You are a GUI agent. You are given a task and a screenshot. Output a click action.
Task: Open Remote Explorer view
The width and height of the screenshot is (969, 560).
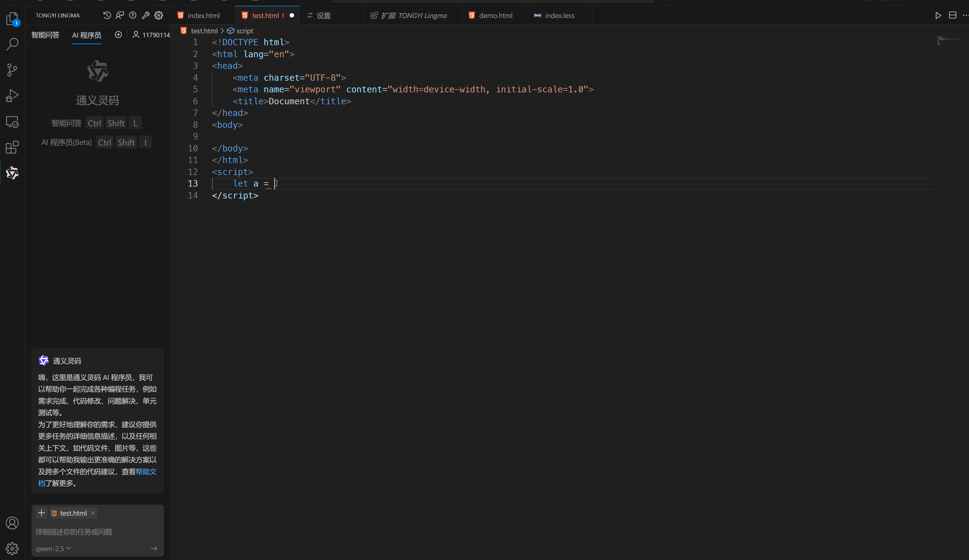click(x=12, y=121)
